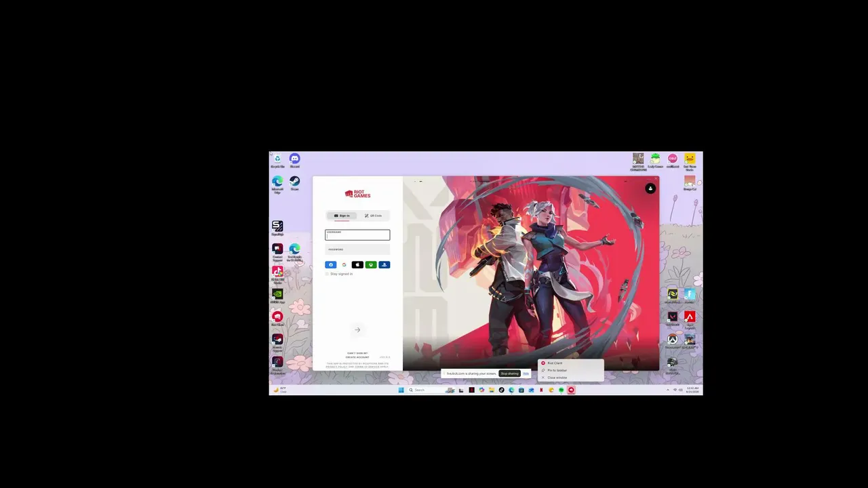Open File Explorer from the taskbar

coord(491,390)
